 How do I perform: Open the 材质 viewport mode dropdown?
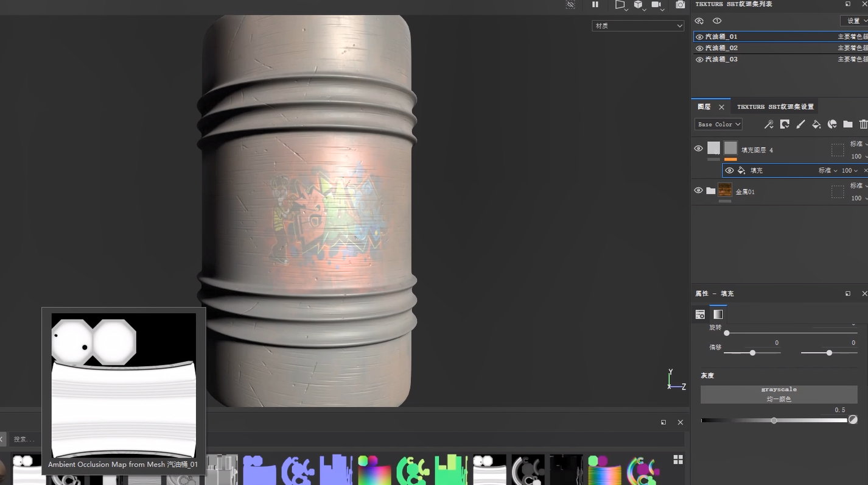637,26
